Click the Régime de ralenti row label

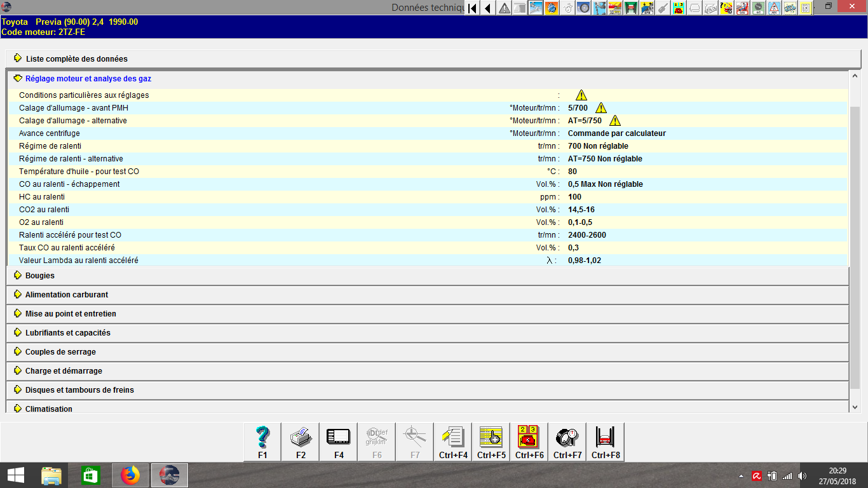pos(50,146)
